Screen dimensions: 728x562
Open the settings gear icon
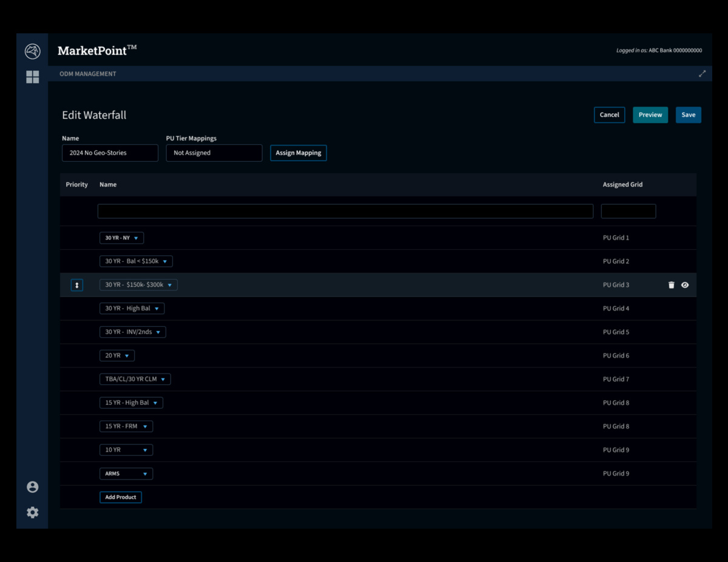point(32,513)
